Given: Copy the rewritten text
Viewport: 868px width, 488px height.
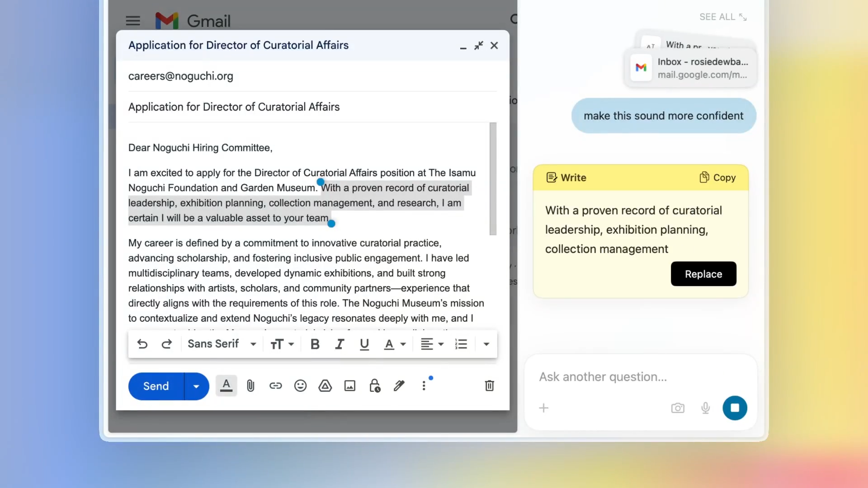Looking at the screenshot, I should tap(717, 178).
